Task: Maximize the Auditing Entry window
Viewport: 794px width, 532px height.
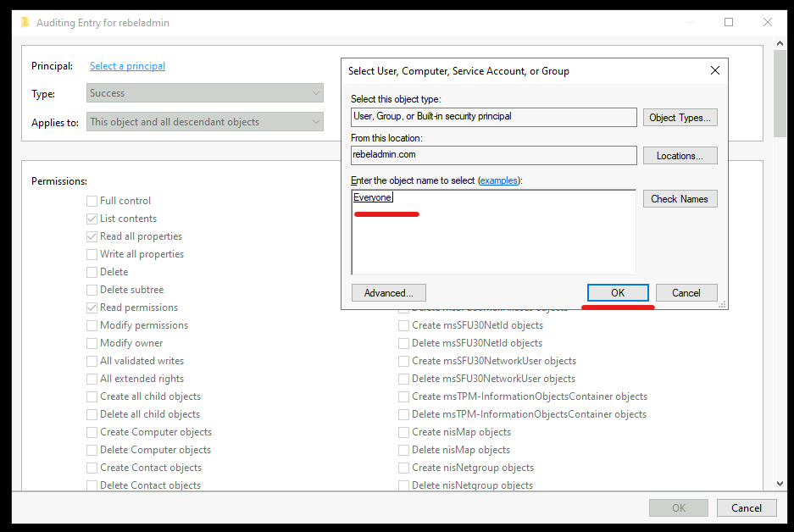Action: (x=729, y=23)
